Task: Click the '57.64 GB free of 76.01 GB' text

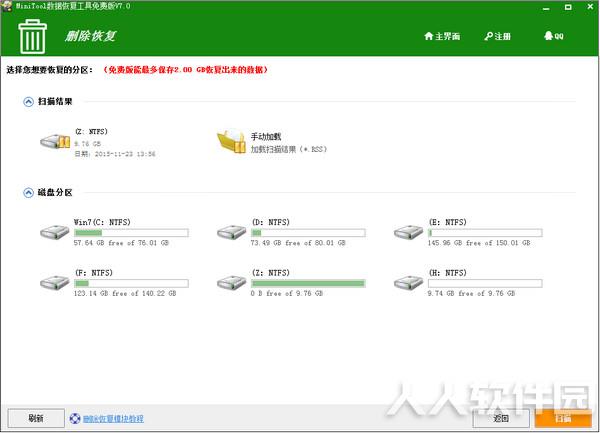Action: pos(121,243)
